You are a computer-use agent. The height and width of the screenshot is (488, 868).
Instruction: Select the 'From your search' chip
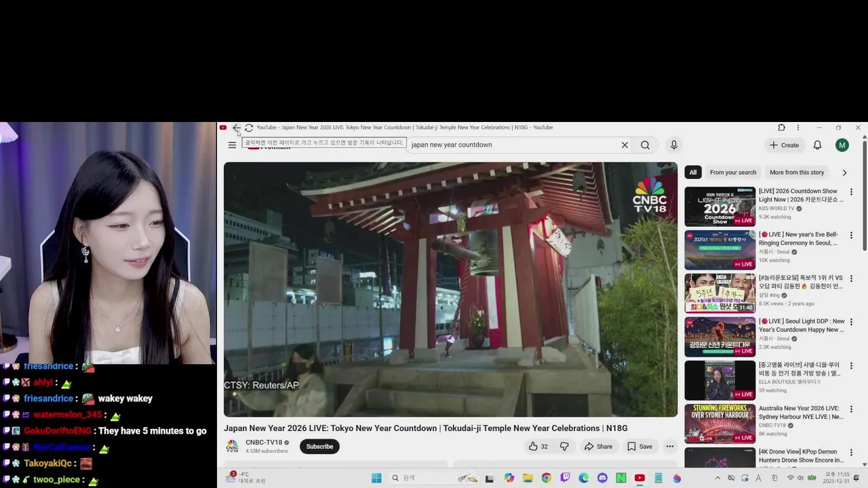click(733, 172)
